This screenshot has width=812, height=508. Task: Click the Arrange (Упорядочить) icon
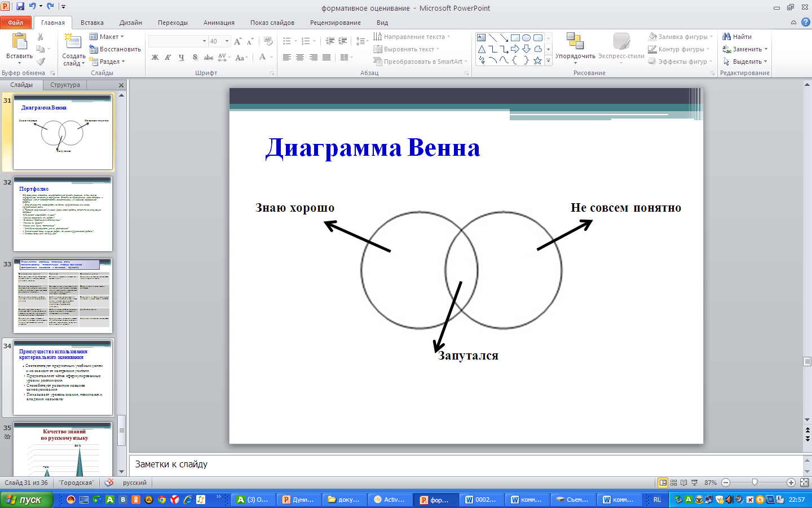[575, 42]
